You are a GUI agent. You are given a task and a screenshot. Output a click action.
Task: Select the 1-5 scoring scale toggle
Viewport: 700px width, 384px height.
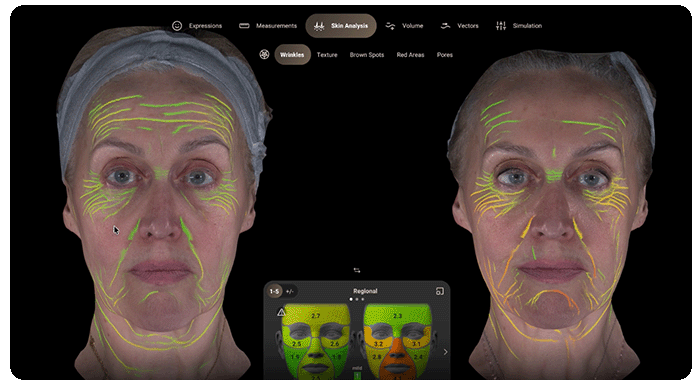tap(275, 292)
